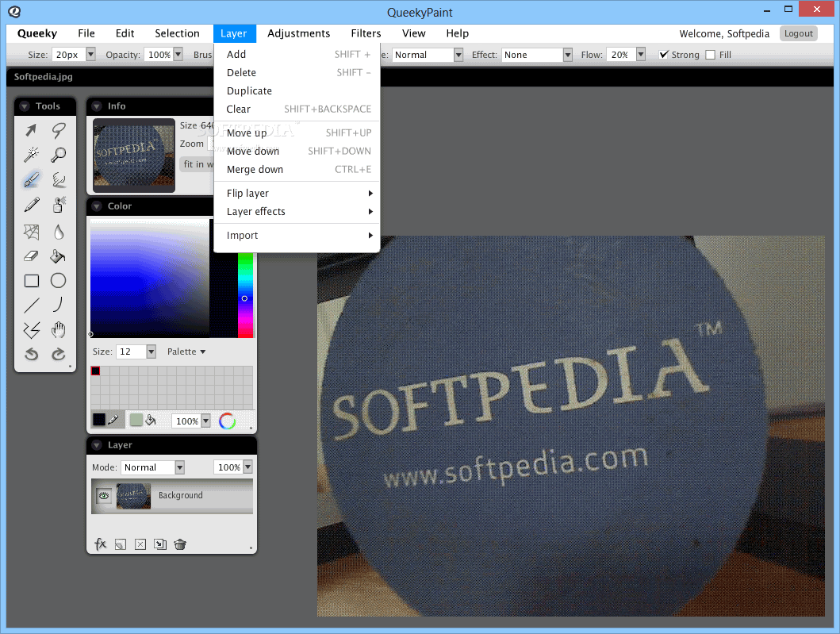840x634 pixels.
Task: Open the Filters menu
Action: 366,33
